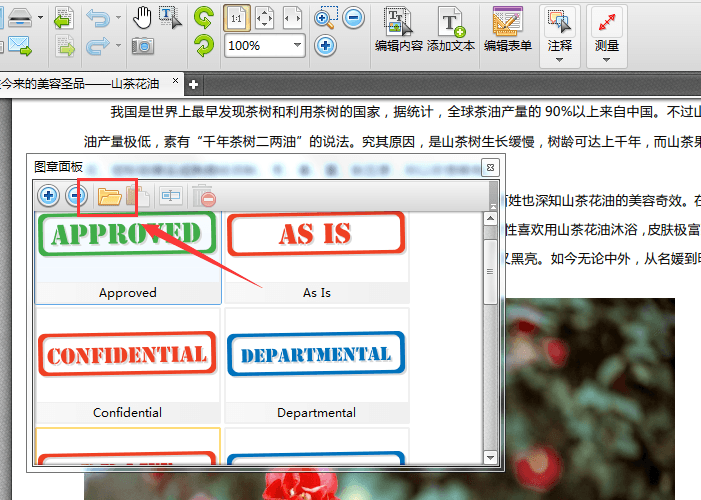Click the zoom in plus icon in toolbar
This screenshot has height=500, width=701.
click(325, 46)
